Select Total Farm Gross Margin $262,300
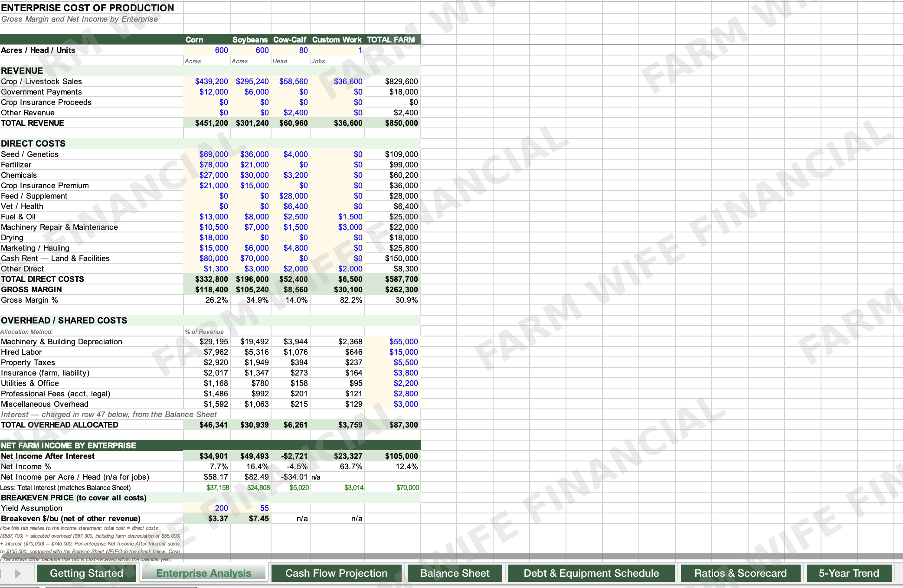Image resolution: width=903 pixels, height=588 pixels. click(393, 290)
